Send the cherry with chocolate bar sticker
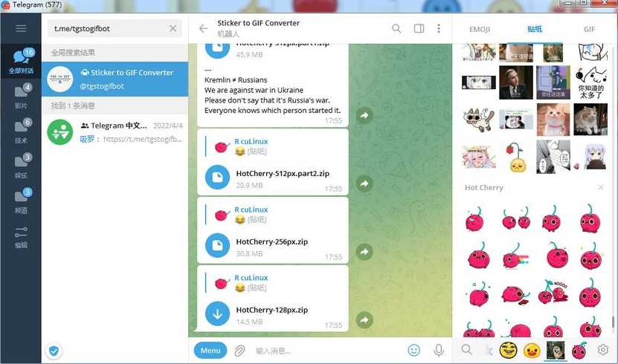The width and height of the screenshot is (618, 364). [x=515, y=295]
